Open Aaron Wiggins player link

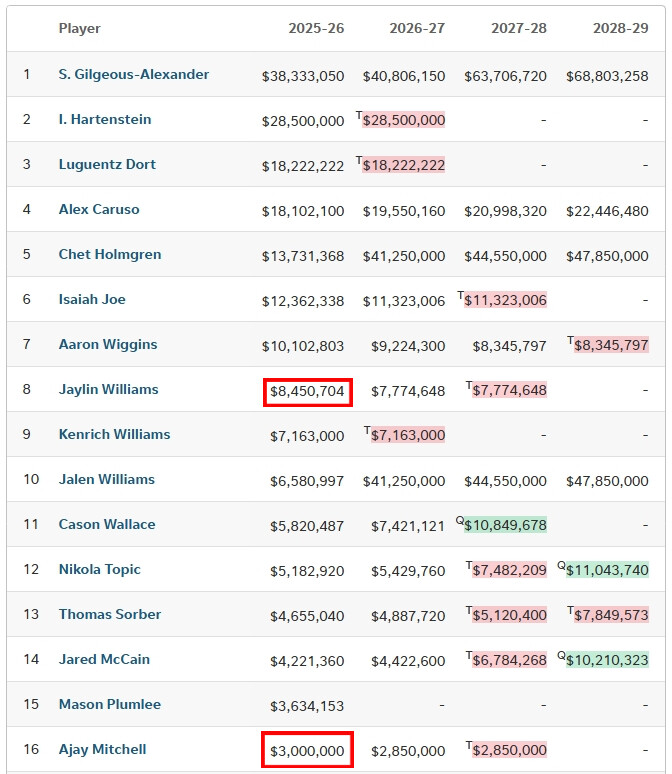107,345
